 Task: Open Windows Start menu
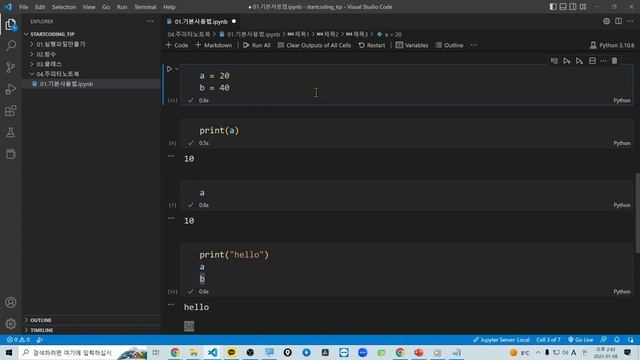pyautogui.click(x=9, y=352)
